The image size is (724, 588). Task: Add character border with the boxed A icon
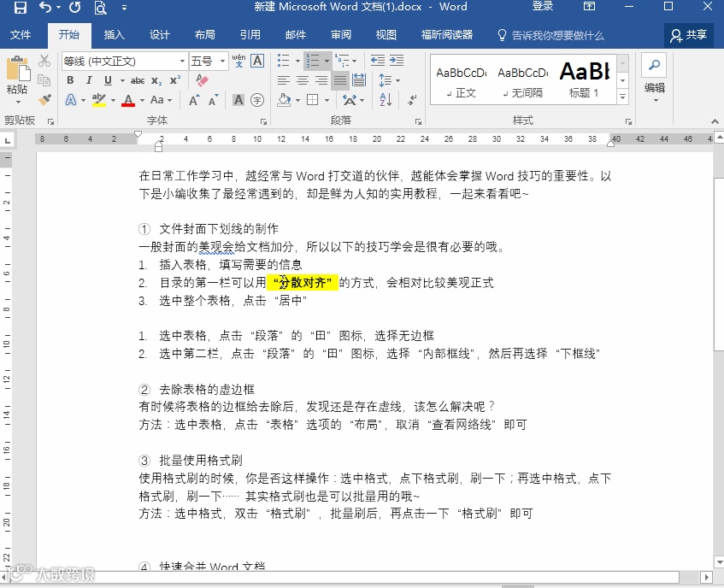click(x=257, y=61)
